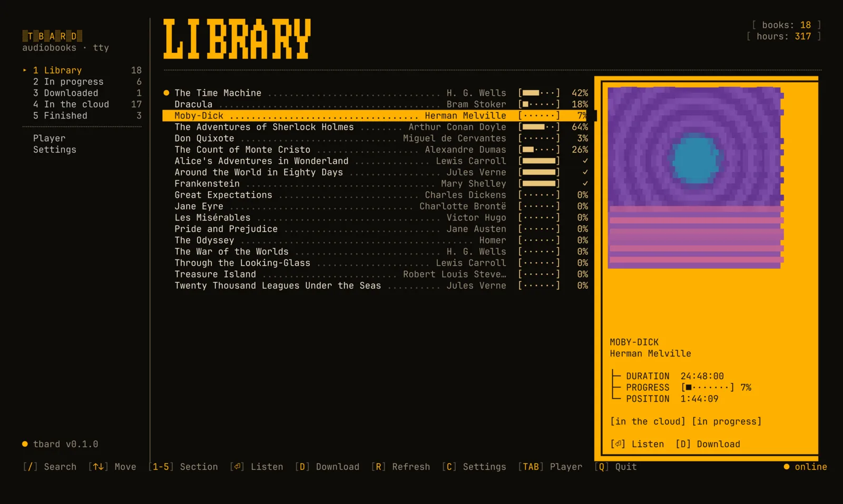Screen dimensions: 843x504
Task: Select Through the Looking-Glass row
Action: tap(376, 263)
